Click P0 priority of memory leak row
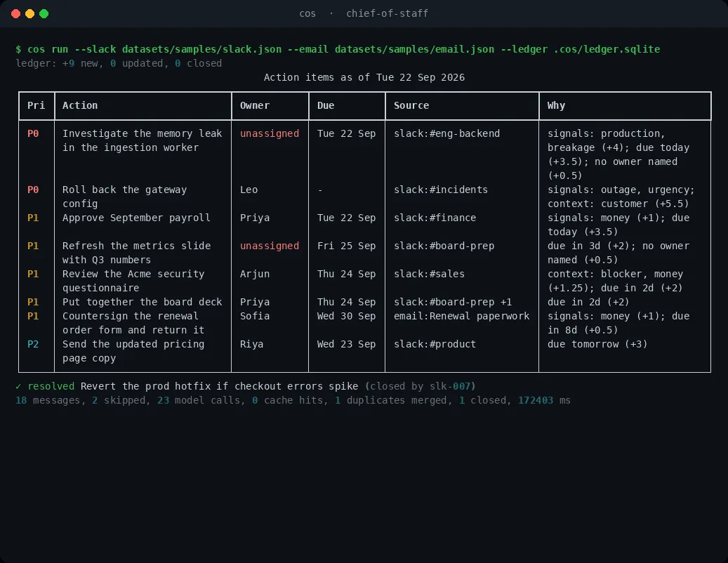Viewport: 728px width, 563px height. tap(33, 133)
